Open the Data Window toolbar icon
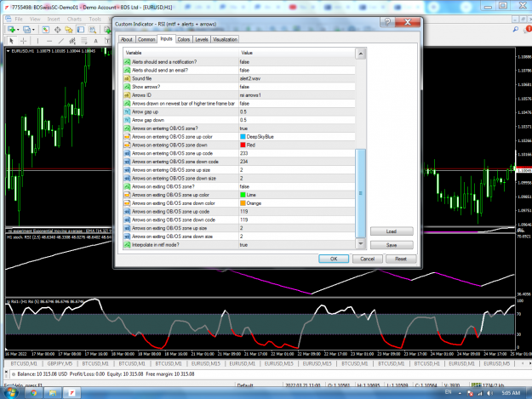The width and height of the screenshot is (532, 399). coord(57,30)
